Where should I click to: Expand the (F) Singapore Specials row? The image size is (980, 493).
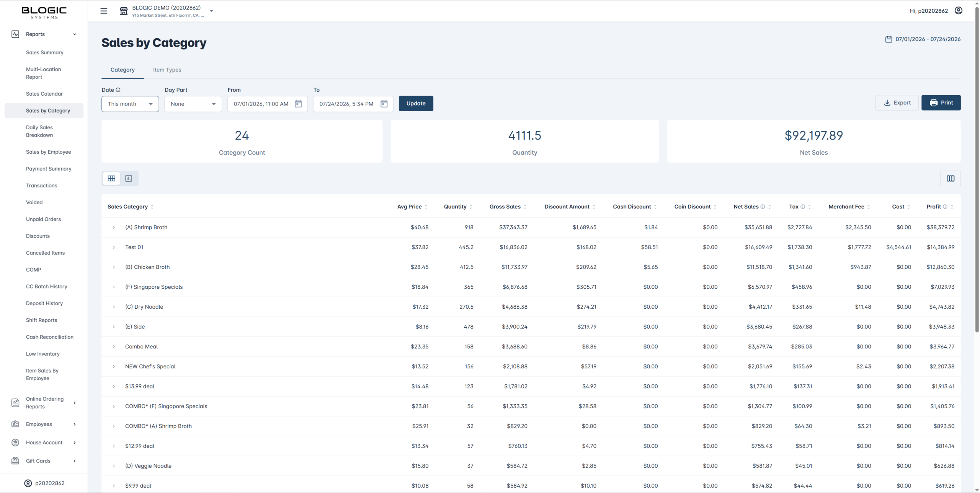pos(114,287)
